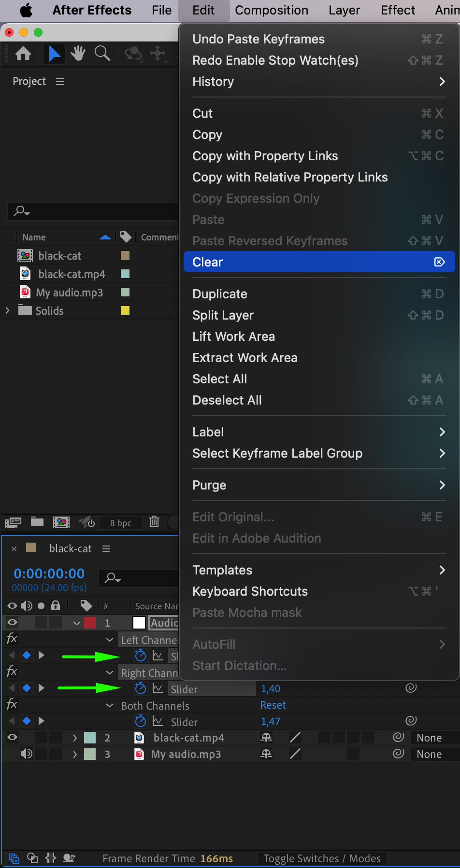Click the Name column header in Project
The width and height of the screenshot is (460, 868).
click(34, 237)
